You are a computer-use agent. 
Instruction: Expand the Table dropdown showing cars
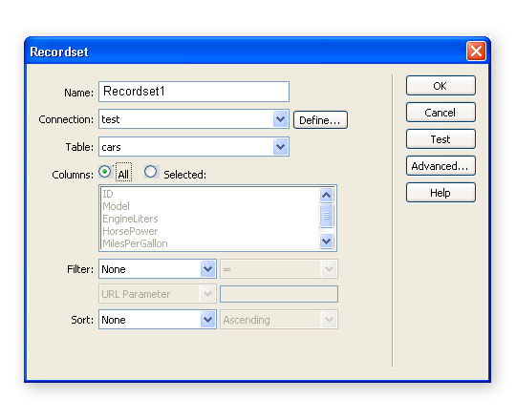coord(280,147)
